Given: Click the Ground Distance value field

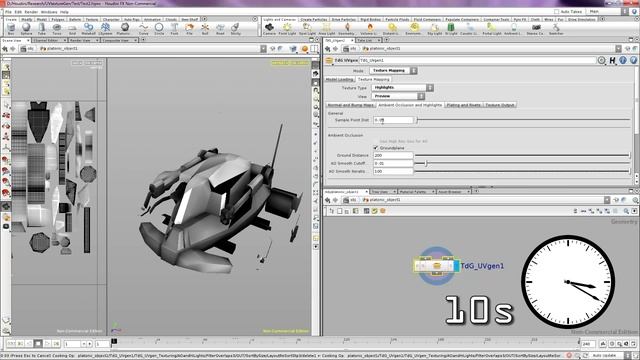Looking at the screenshot, I should [393, 156].
